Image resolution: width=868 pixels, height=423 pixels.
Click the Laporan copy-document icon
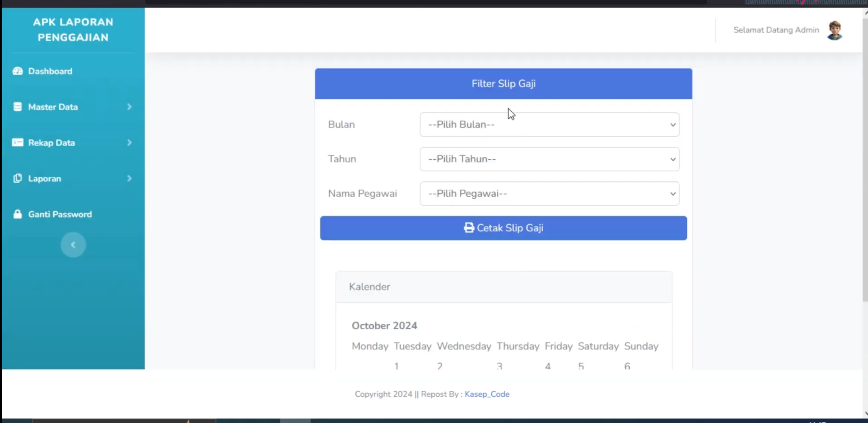tap(18, 178)
